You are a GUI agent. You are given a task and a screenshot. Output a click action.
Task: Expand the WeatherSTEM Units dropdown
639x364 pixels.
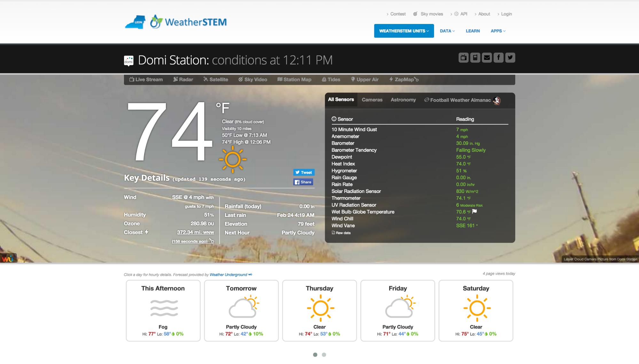click(404, 31)
